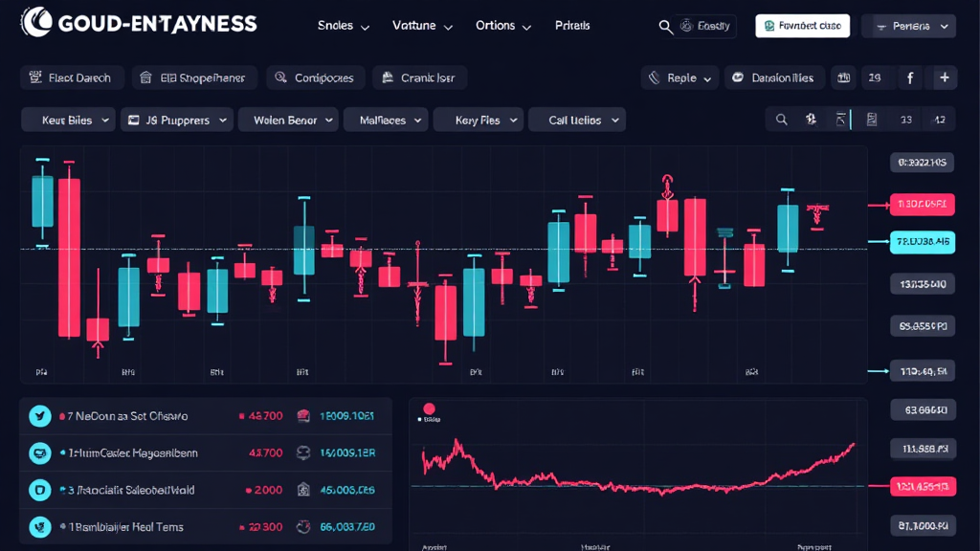
Task: Toggle the red series dot above line chart
Action: (x=428, y=409)
